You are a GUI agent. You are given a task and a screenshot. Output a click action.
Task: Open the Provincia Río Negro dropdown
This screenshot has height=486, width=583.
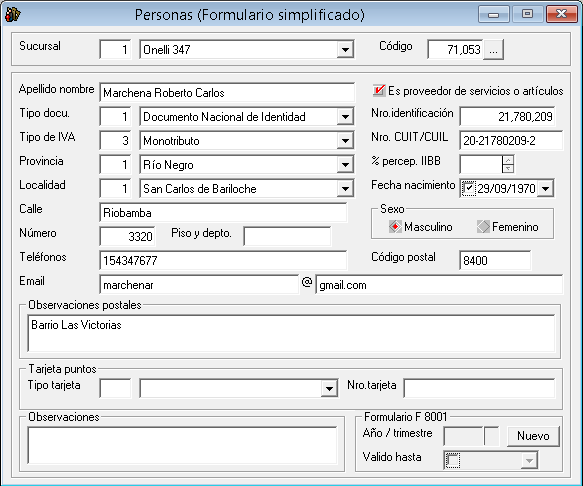(x=345, y=165)
